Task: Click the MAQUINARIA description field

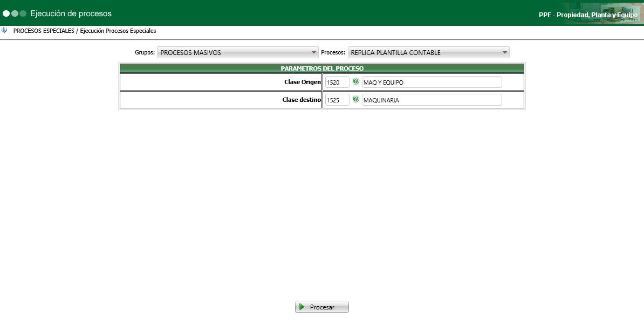Action: 431,100
